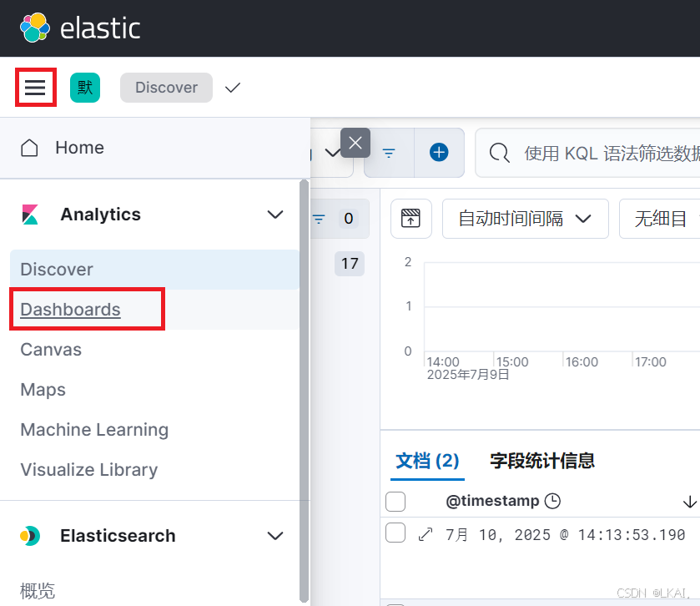This screenshot has width=700, height=606.
Task: Click timestamp 7月 10, 2025 @ 14:13:53.190
Action: [x=565, y=534]
